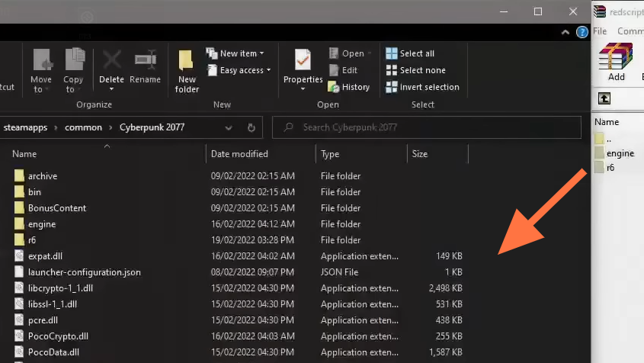Create a New folder from ribbon
Viewport: 644px width, 363px height.
pos(187,71)
